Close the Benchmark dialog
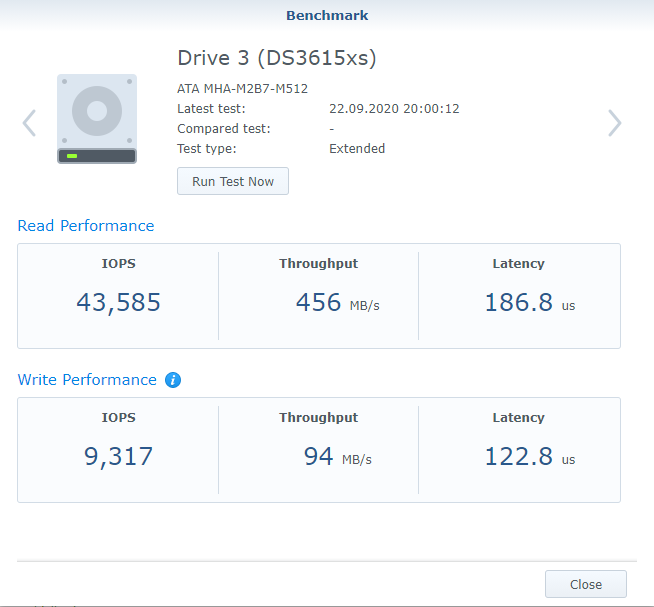Screen dimensions: 654x607 (x=585, y=584)
